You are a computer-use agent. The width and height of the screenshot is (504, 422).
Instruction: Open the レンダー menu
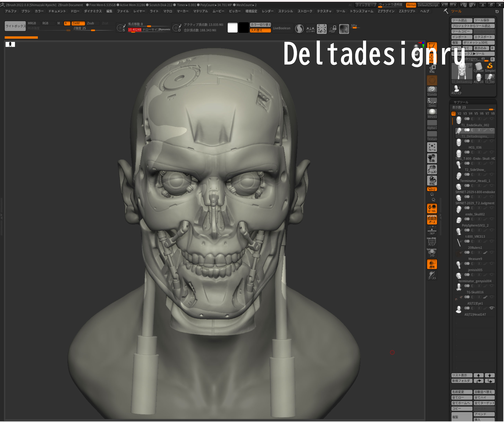(x=268, y=11)
